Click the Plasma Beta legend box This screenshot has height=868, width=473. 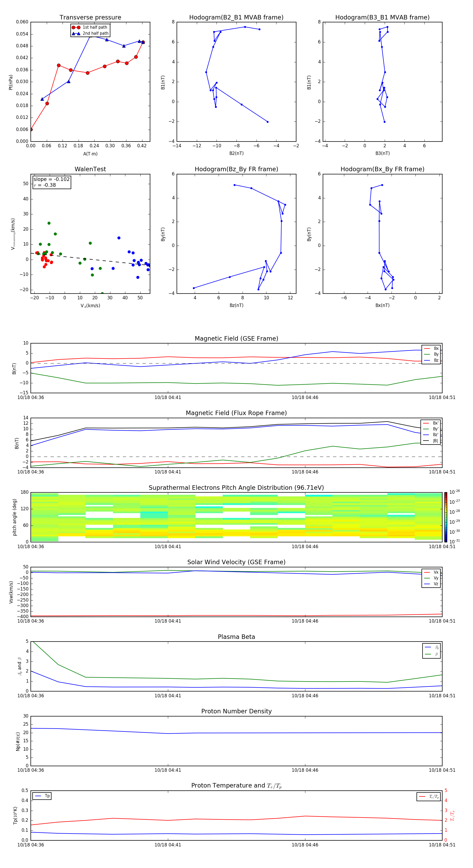431,651
